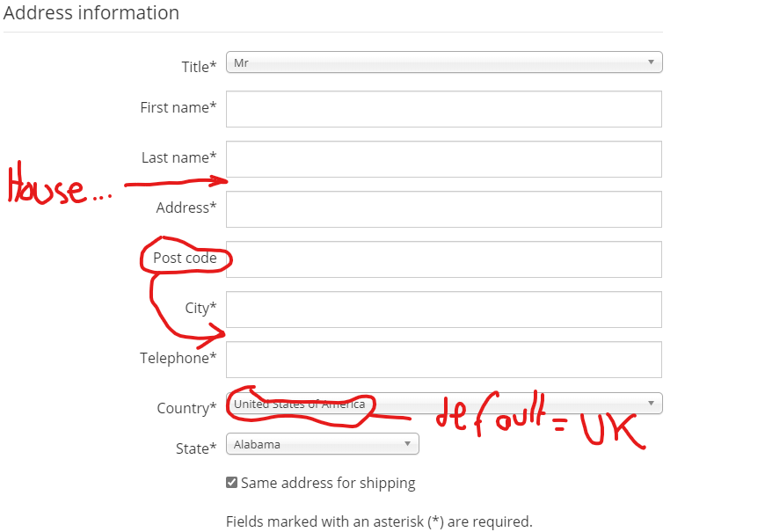
Task: Focus the Telephone text field
Action: click(443, 360)
